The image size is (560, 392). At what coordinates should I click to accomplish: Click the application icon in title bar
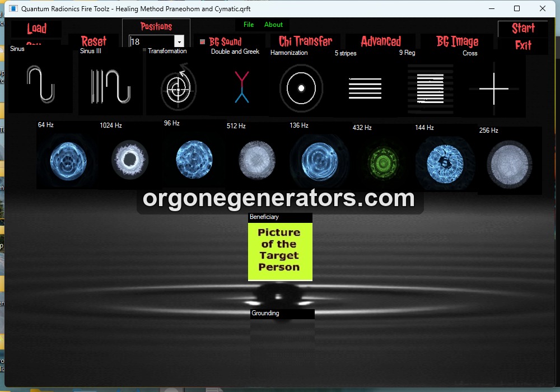coord(13,8)
